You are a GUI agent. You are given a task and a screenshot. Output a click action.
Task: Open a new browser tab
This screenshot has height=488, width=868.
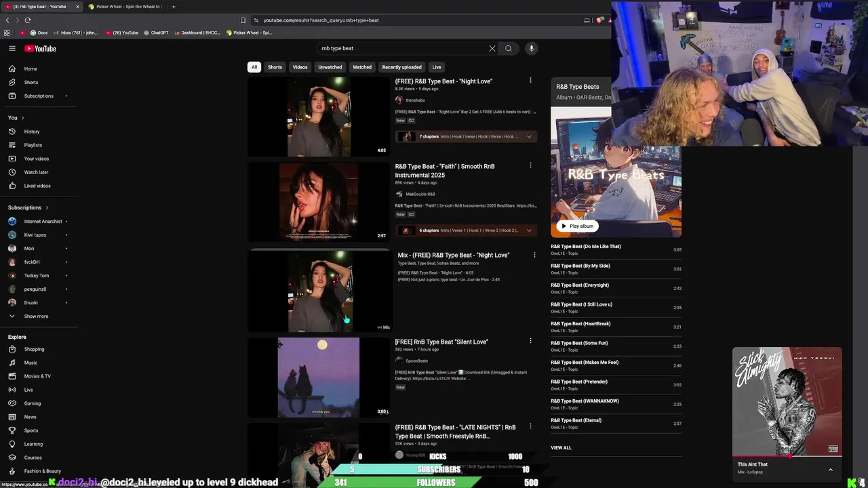[x=174, y=7]
